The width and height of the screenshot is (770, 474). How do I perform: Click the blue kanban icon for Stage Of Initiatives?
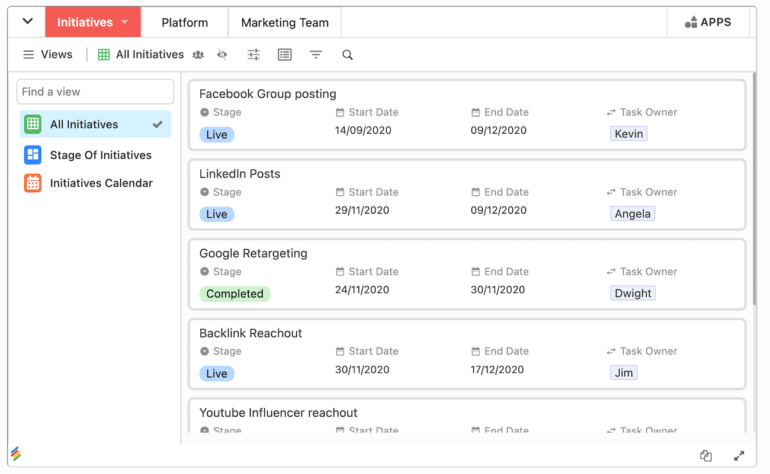(33, 155)
